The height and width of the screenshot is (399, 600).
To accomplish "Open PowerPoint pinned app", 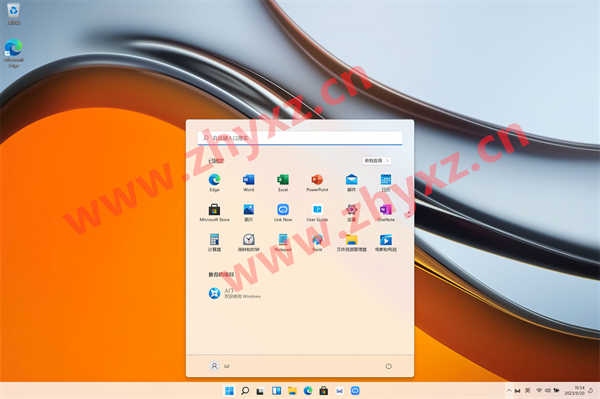I will point(317,182).
